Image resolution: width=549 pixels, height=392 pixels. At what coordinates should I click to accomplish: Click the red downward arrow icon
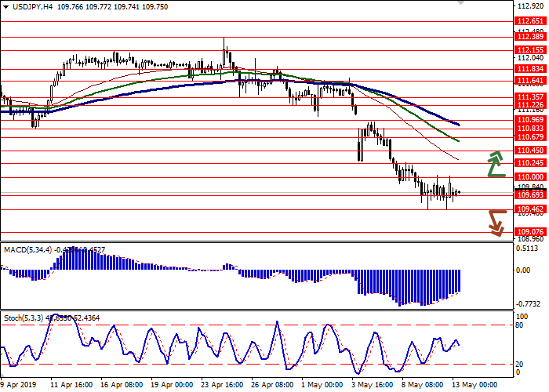click(x=494, y=222)
